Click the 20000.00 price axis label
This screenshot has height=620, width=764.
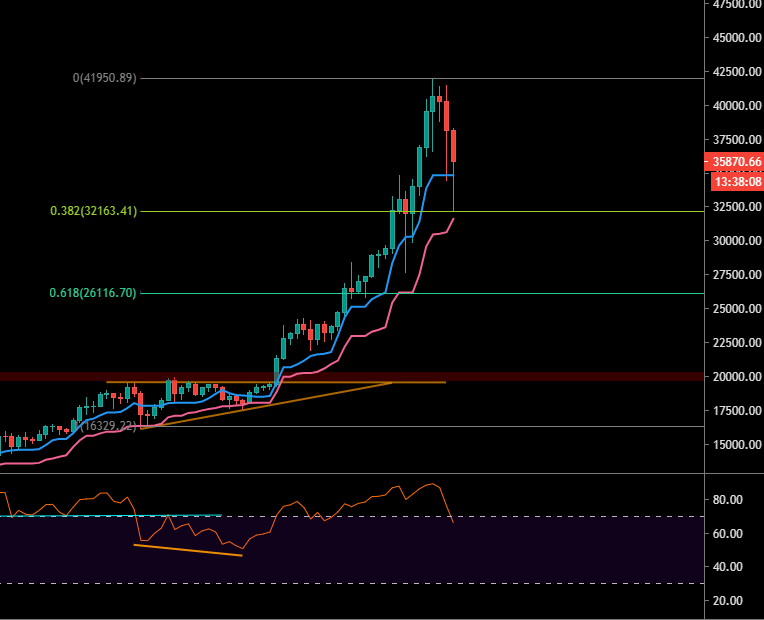pyautogui.click(x=737, y=377)
